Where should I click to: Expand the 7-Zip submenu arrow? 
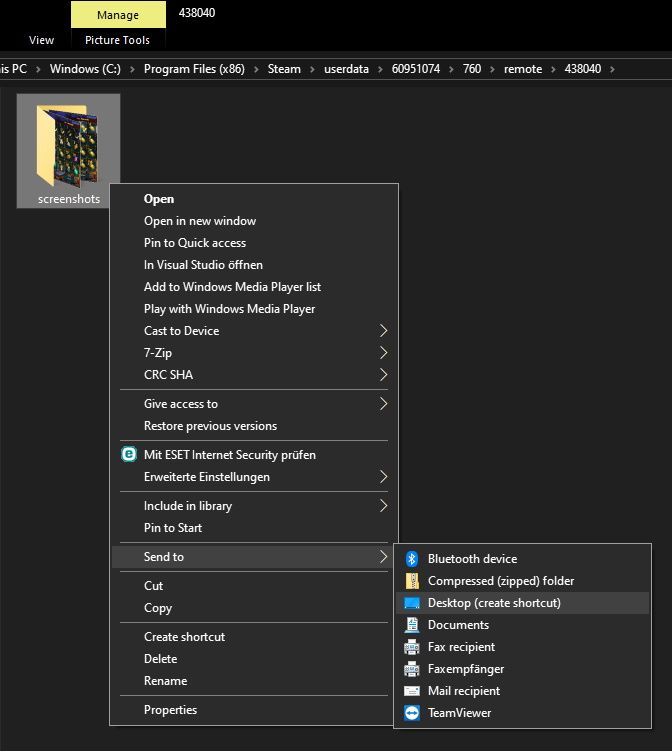383,353
